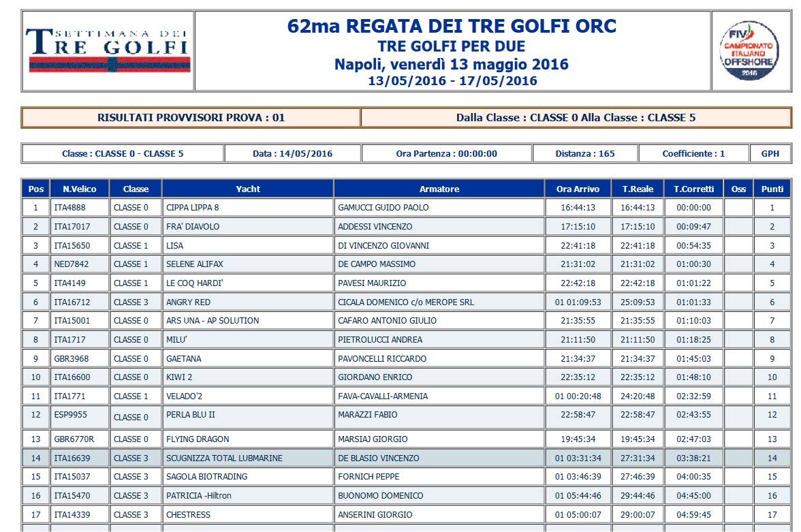The height and width of the screenshot is (532, 801).
Task: Click the FIV Campionato Italiano Offshore badge
Action: [x=749, y=50]
